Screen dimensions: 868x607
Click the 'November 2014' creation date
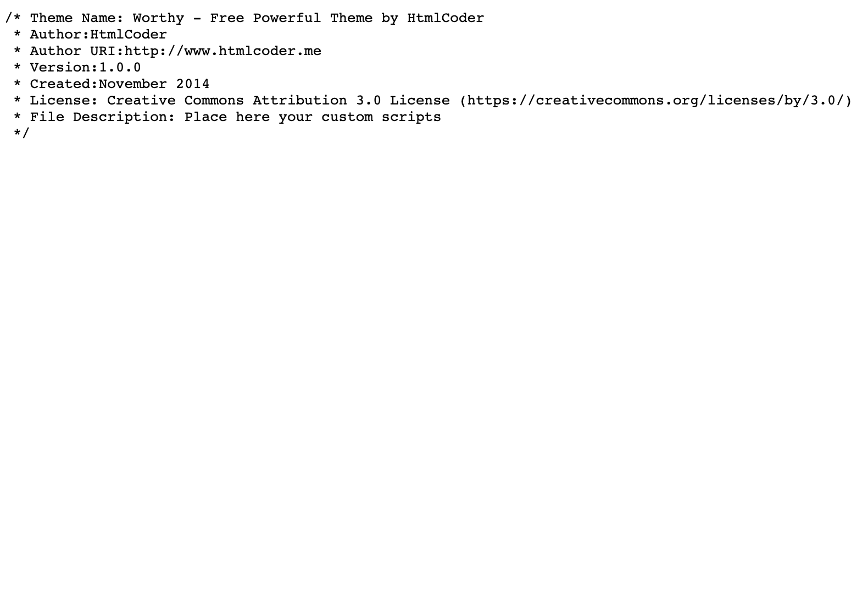(154, 84)
